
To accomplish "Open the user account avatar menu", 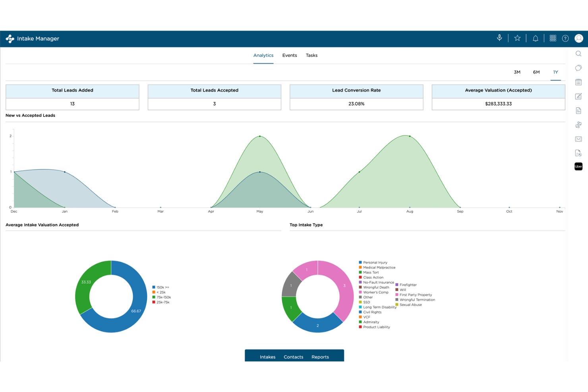I will 579,39.
